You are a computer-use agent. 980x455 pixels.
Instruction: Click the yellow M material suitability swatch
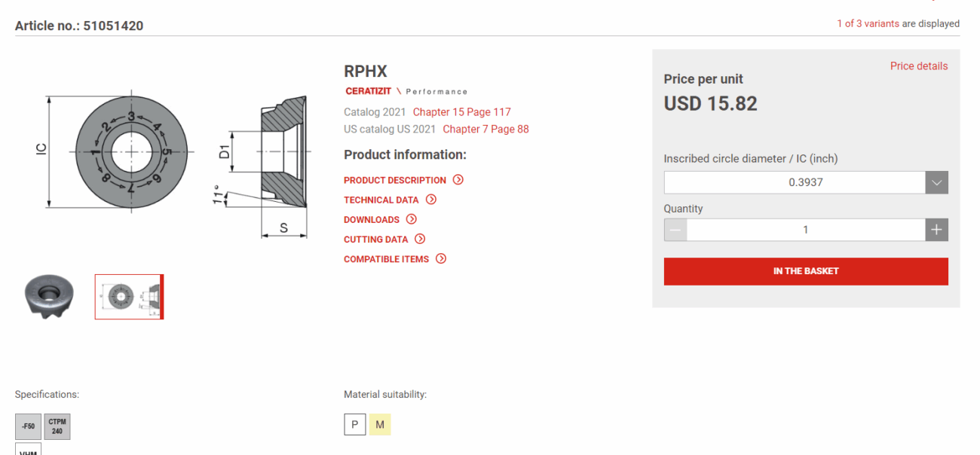pyautogui.click(x=380, y=425)
